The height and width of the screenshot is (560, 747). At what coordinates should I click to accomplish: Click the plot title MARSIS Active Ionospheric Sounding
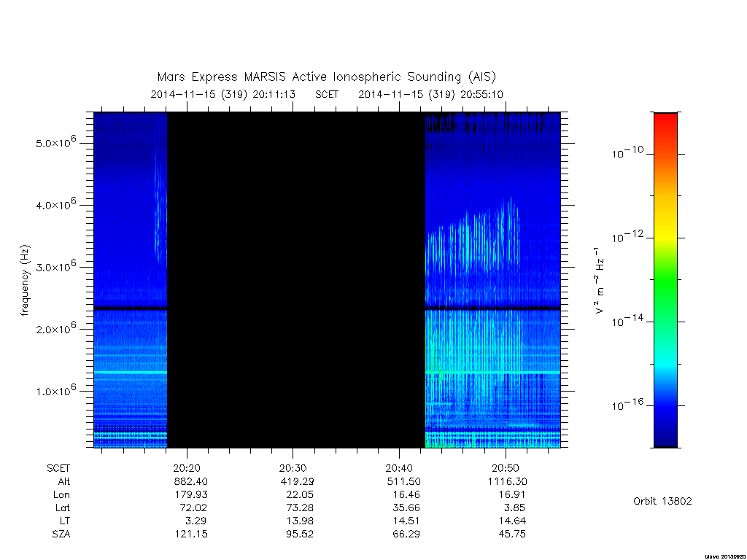(327, 77)
